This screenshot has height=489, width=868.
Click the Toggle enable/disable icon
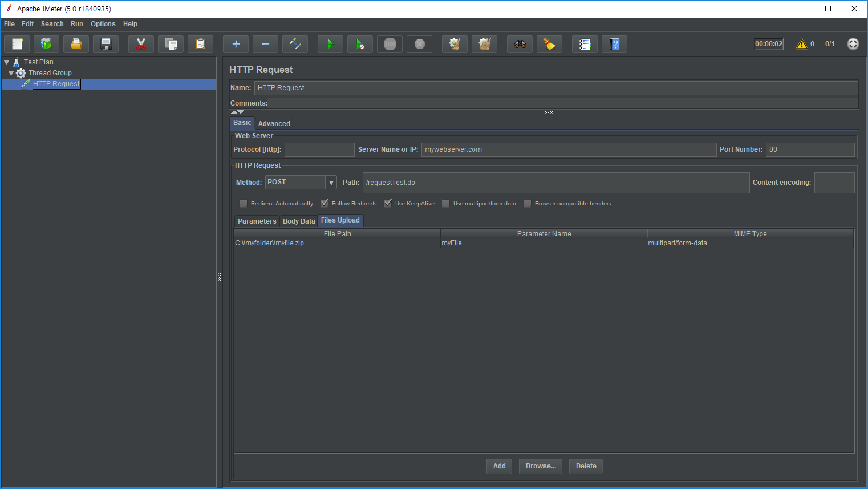pyautogui.click(x=295, y=44)
